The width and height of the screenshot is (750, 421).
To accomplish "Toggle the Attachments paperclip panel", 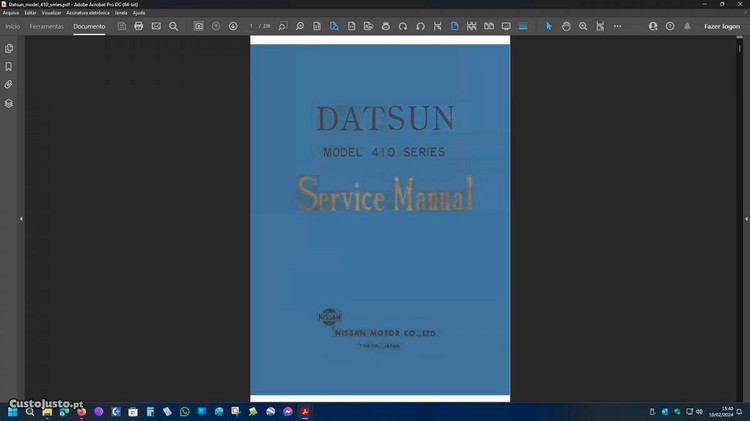I will click(x=9, y=84).
